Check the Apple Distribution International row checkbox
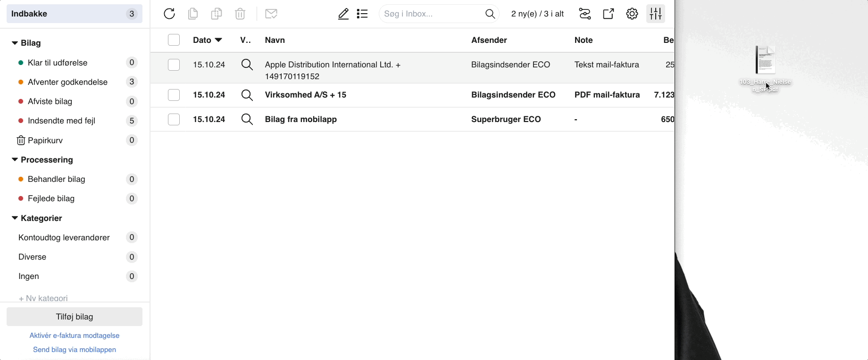This screenshot has height=360, width=868. (174, 65)
